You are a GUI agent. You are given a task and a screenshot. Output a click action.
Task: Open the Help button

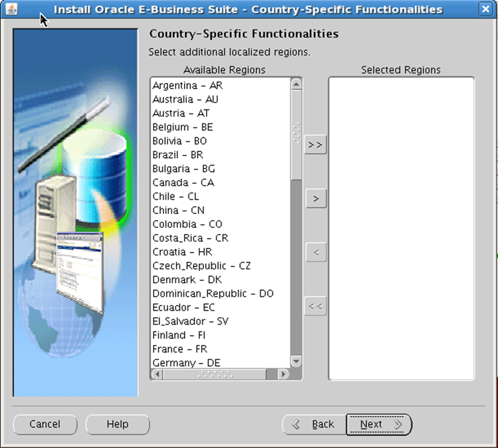coord(118,424)
